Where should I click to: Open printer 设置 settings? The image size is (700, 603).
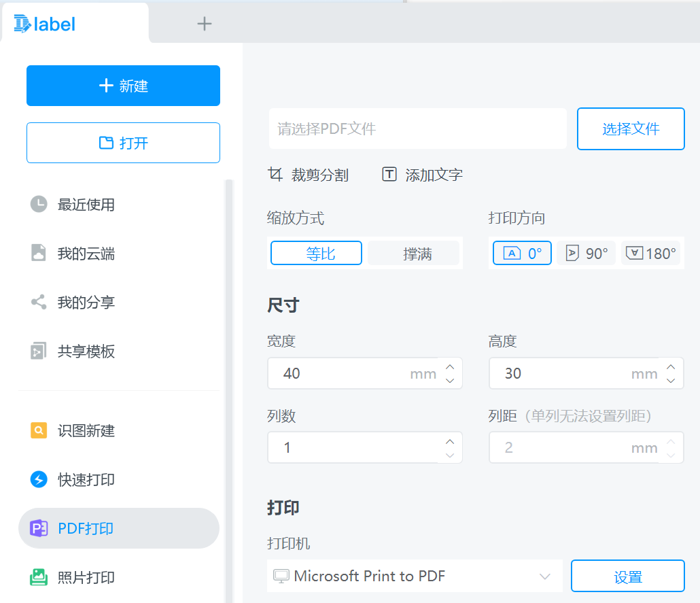627,575
